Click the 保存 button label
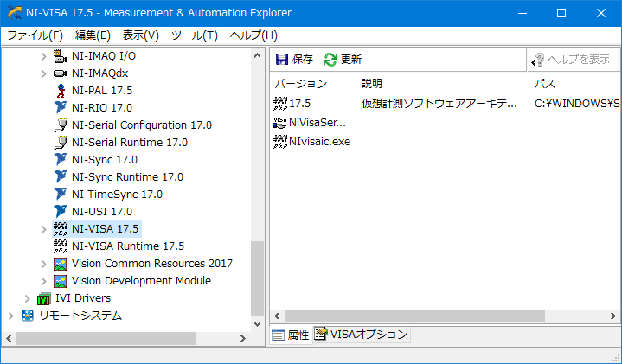Viewport: 622px width, 364px height. click(x=303, y=60)
